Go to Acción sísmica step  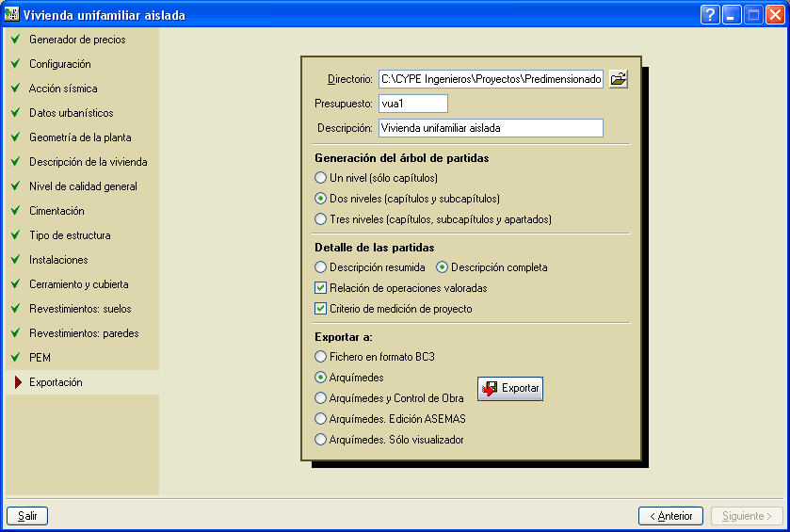[x=63, y=89]
